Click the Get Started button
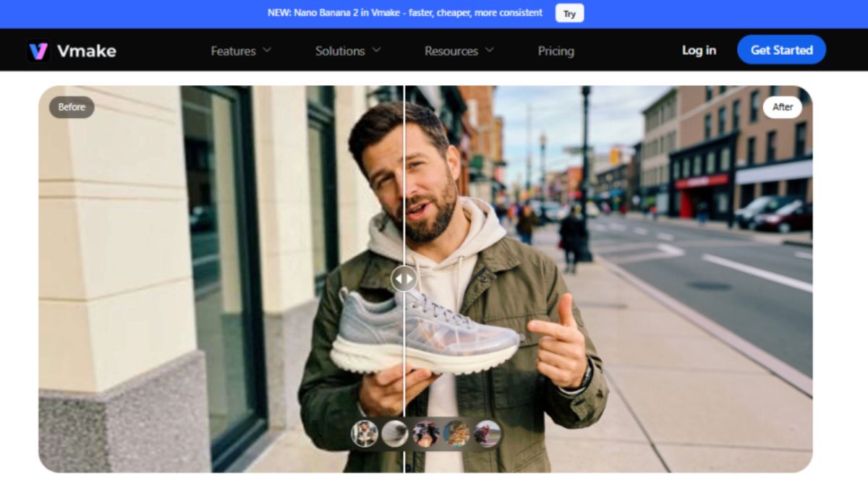 [781, 50]
